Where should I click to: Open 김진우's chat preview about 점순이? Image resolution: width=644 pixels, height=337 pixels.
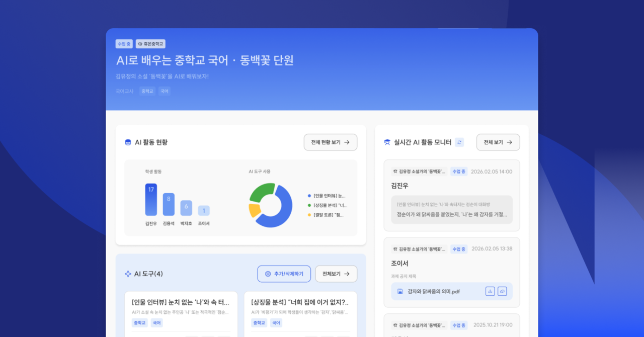[452, 209]
